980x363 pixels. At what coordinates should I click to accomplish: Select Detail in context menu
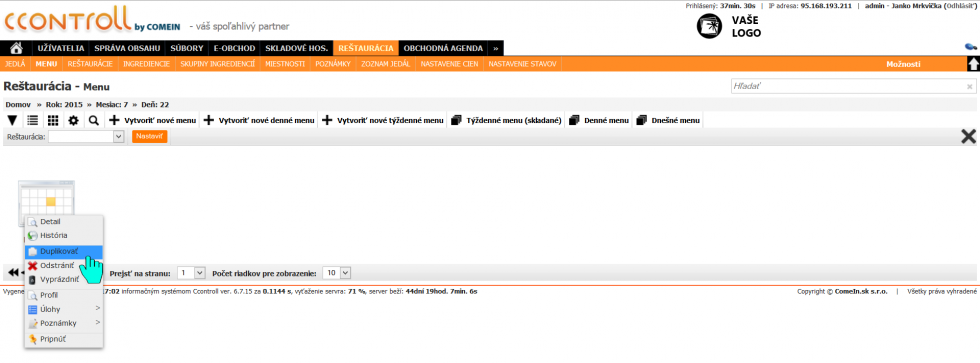(64, 221)
